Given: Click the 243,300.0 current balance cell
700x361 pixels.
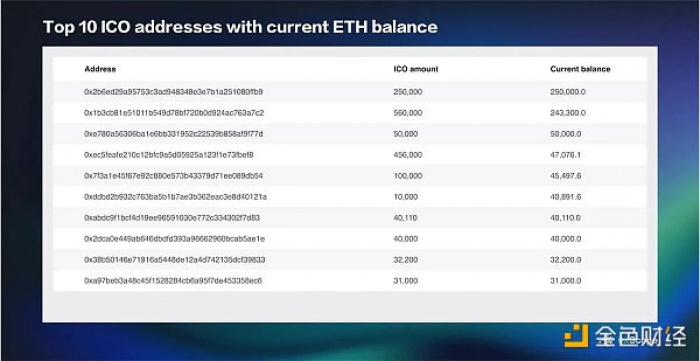Looking at the screenshot, I should point(568,113).
